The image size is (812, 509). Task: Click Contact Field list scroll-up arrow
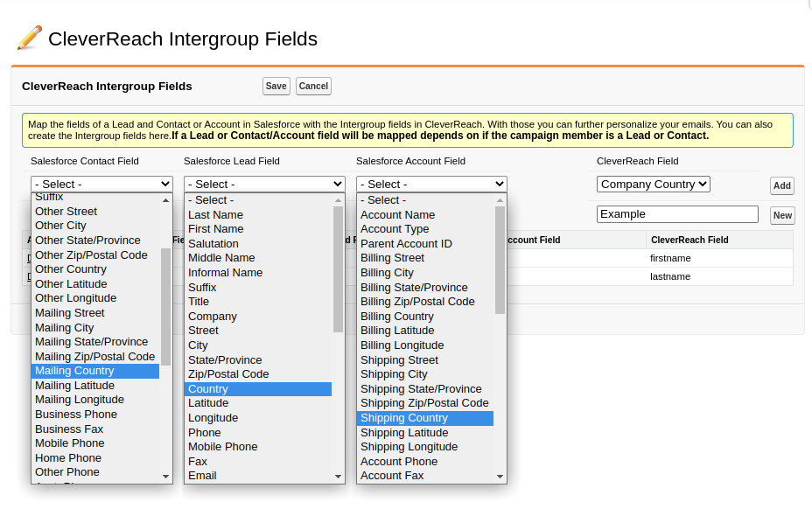point(165,200)
